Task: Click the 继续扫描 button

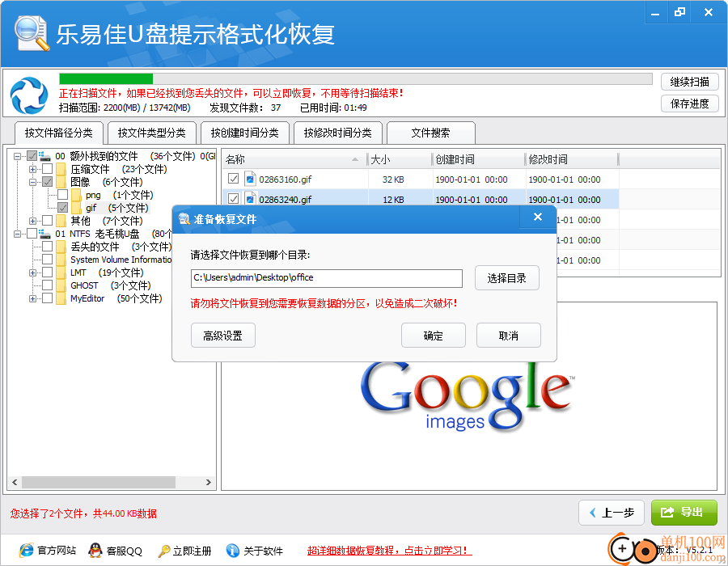Action: 689,82
